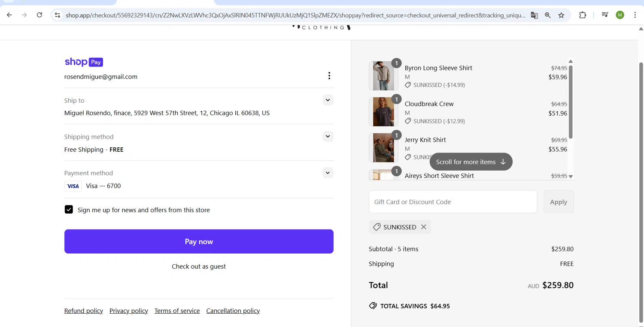Viewport: 644px width, 327px height.
Task: Choose Check out as guest
Action: point(199,266)
